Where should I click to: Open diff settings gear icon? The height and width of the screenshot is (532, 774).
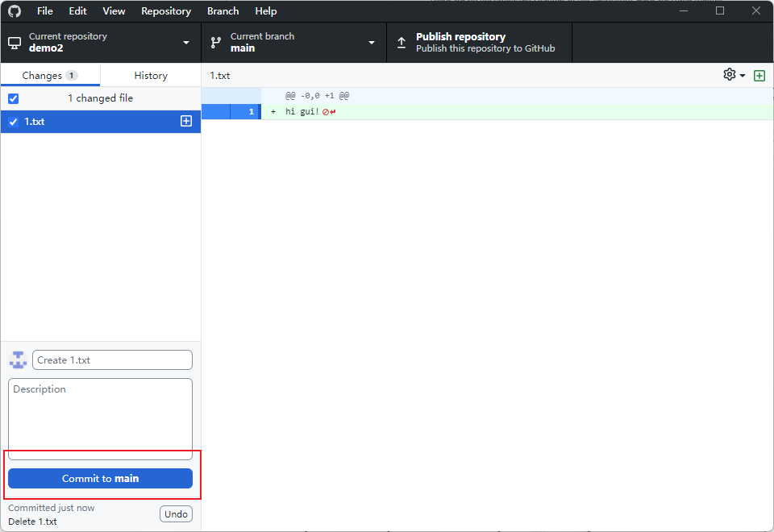pyautogui.click(x=729, y=74)
